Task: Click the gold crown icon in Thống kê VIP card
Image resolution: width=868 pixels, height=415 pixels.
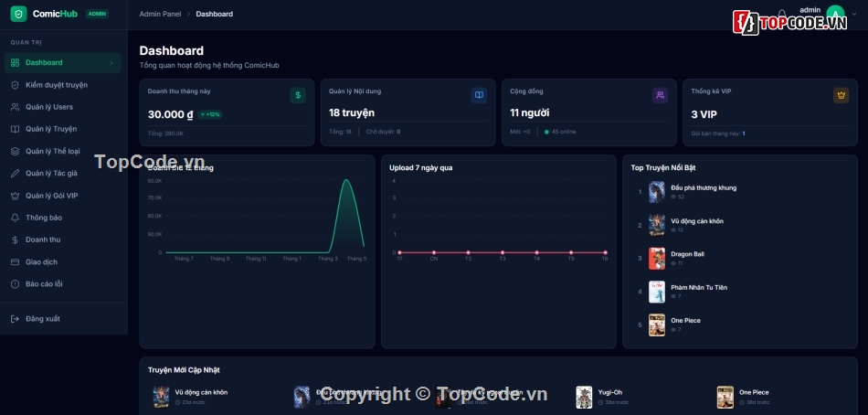Action: (x=841, y=95)
